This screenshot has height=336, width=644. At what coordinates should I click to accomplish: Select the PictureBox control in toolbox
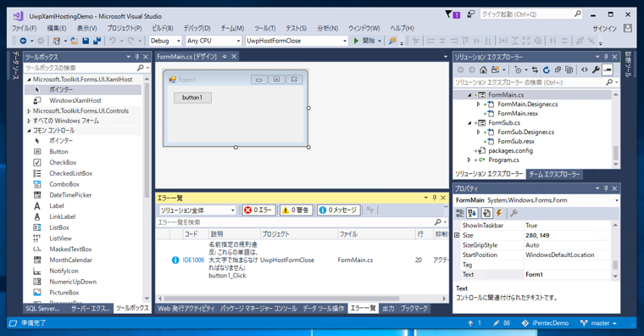[x=64, y=293]
